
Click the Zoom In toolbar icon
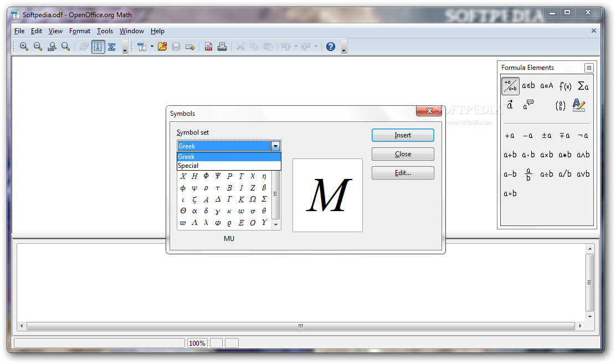24,47
